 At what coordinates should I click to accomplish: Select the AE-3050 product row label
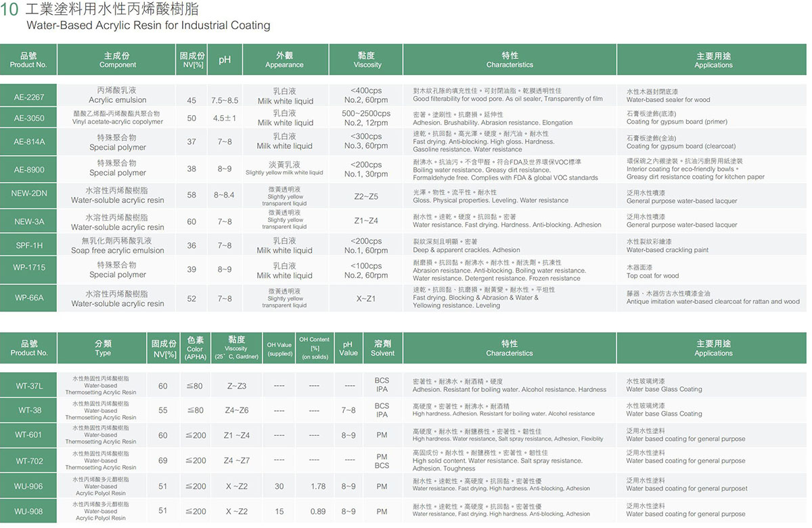[28, 118]
